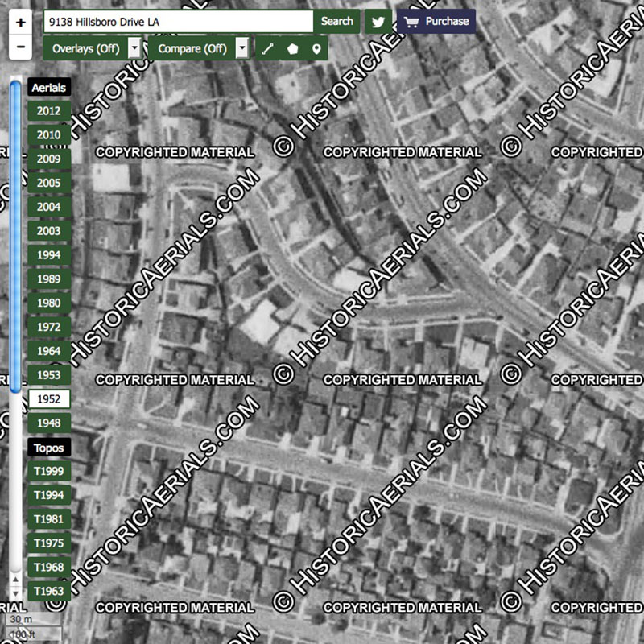Load the 1953 aerial

(x=49, y=375)
